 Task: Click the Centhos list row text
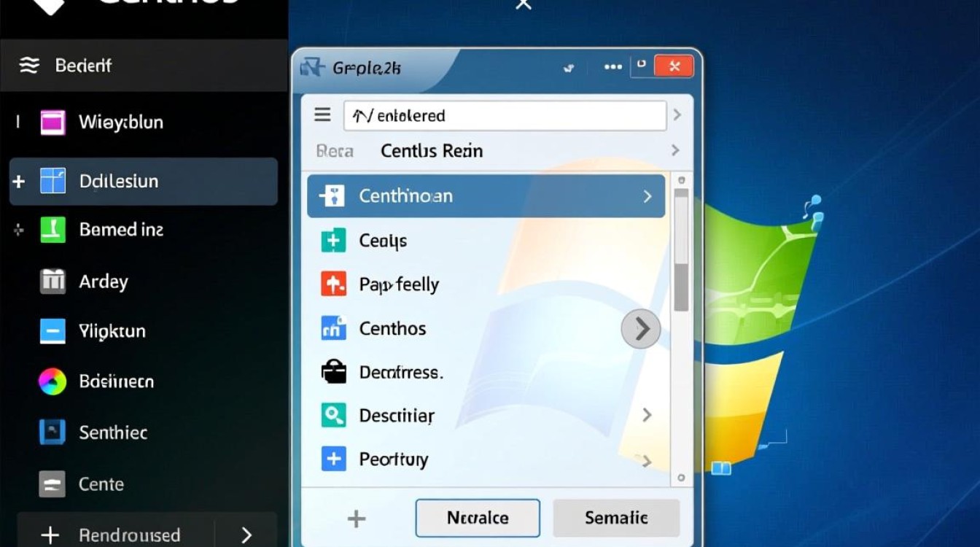(x=392, y=328)
